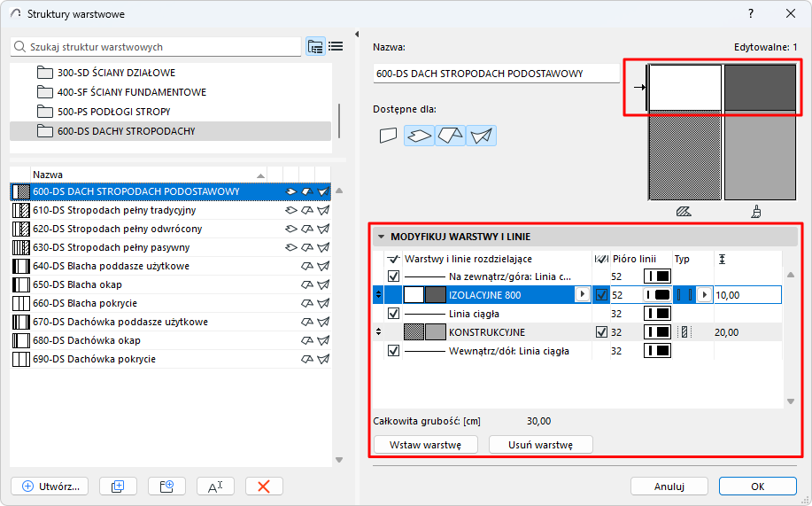The width and height of the screenshot is (812, 506).
Task: Select the 600-DS DACHY STROPODACHY folder
Action: click(x=170, y=131)
